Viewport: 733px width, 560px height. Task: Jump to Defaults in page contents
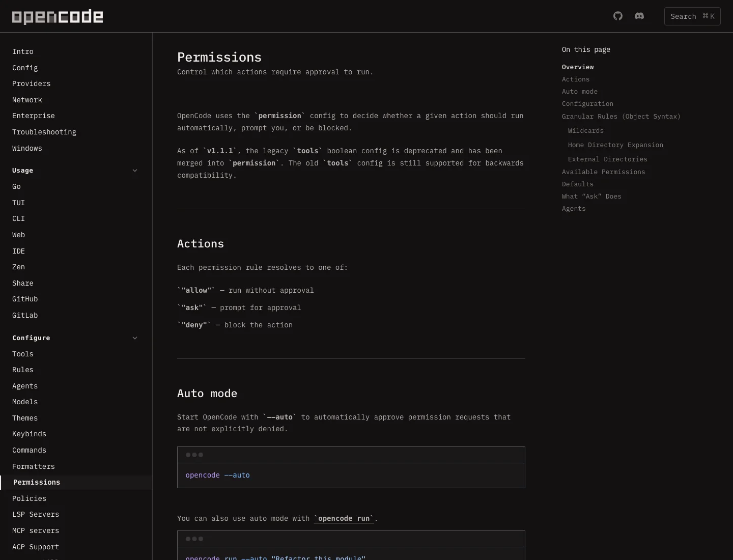tap(578, 184)
